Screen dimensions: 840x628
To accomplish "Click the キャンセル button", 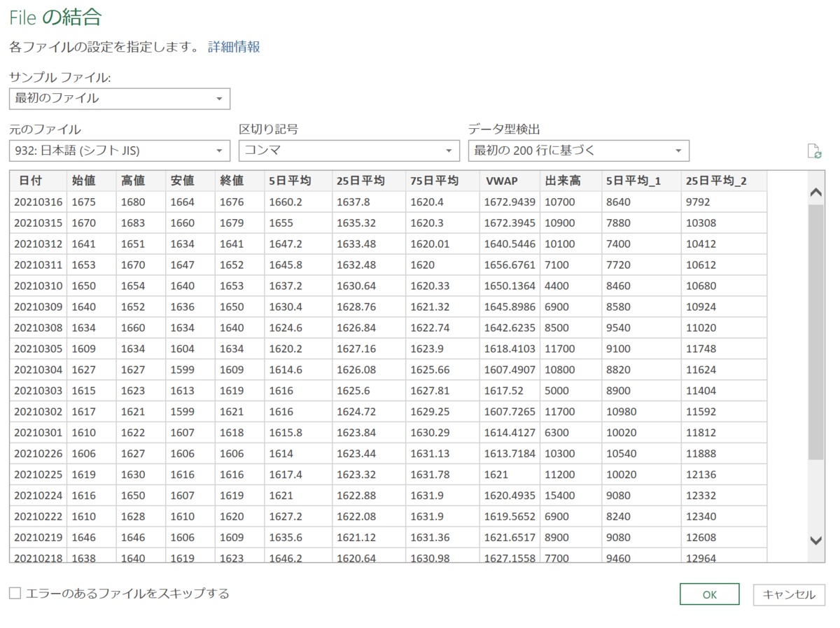I will coord(789,594).
